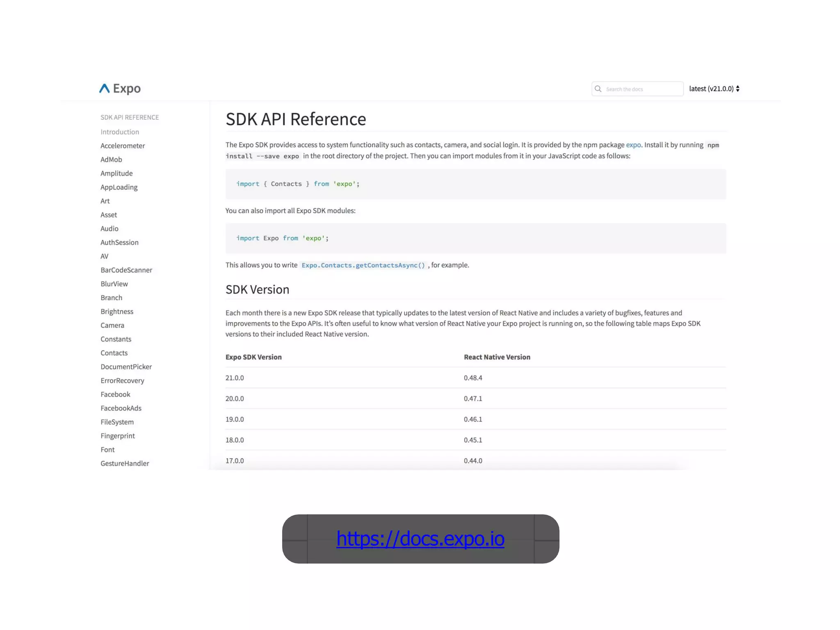Click the 18.0.0 table cell
The image size is (840, 630).
pos(235,440)
